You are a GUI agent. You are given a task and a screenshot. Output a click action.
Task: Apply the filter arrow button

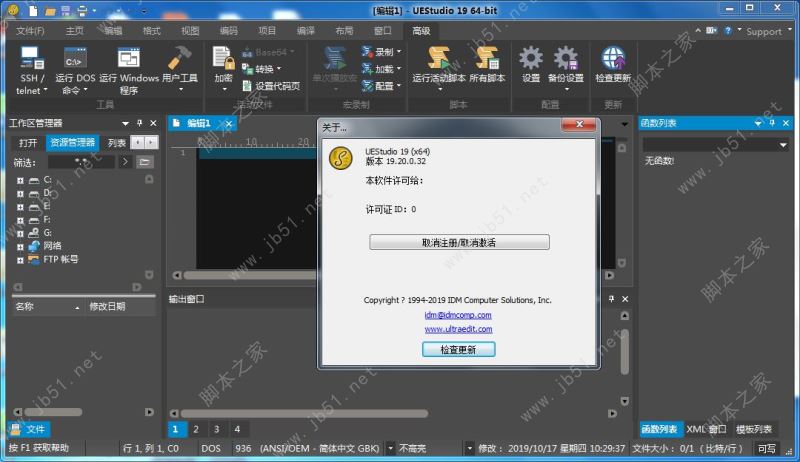pos(125,162)
